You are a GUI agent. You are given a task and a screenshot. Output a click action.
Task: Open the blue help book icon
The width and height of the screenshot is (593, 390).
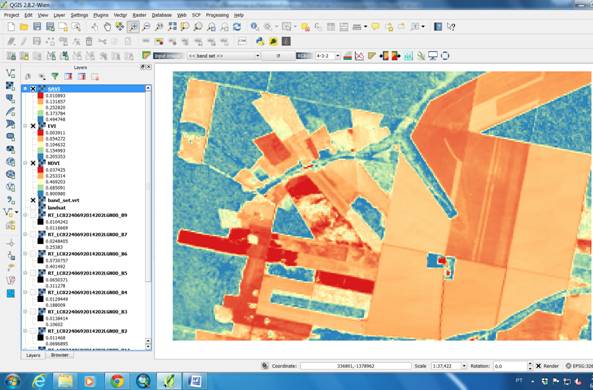point(438,27)
